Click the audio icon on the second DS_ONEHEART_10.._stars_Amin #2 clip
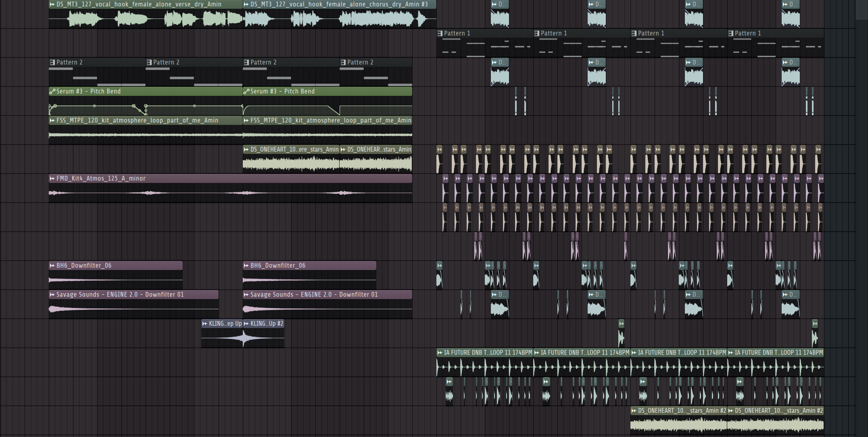The width and height of the screenshot is (868, 437). point(730,411)
